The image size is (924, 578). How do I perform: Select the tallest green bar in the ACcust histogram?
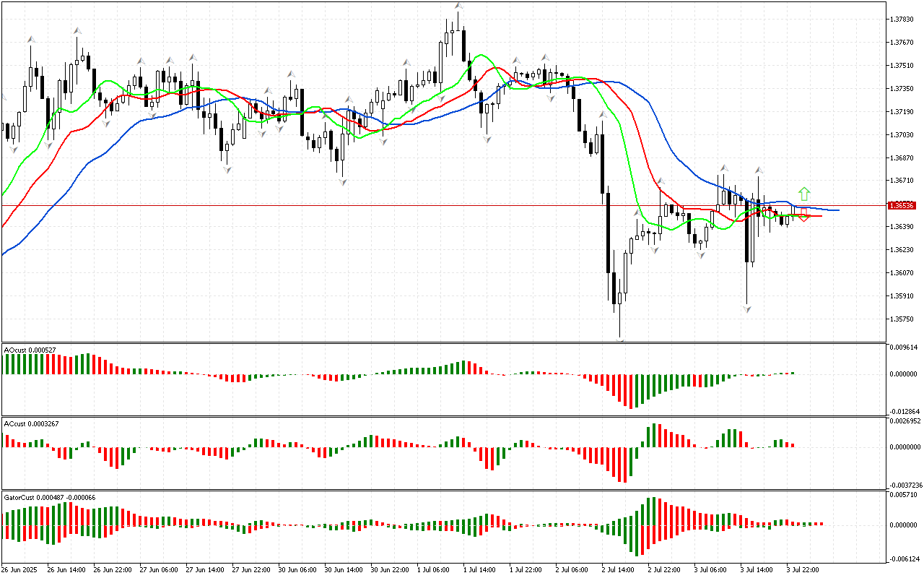(655, 434)
